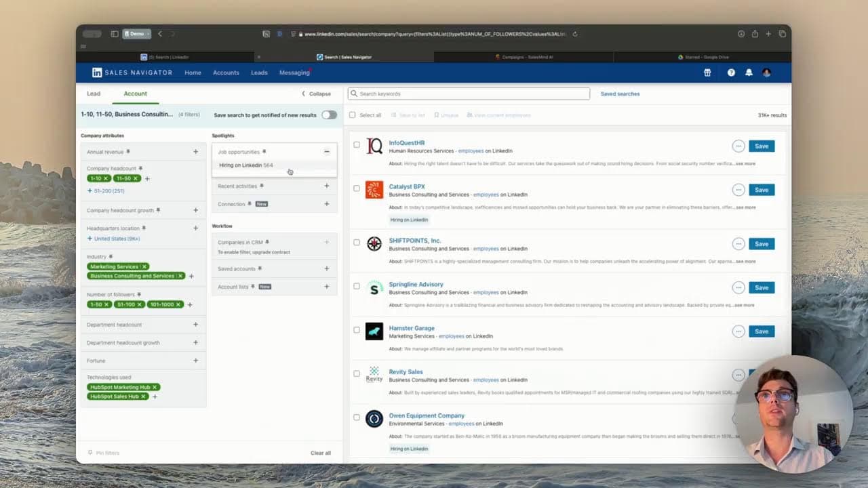Remove the HubSpot Sales Hub chip

(x=144, y=396)
